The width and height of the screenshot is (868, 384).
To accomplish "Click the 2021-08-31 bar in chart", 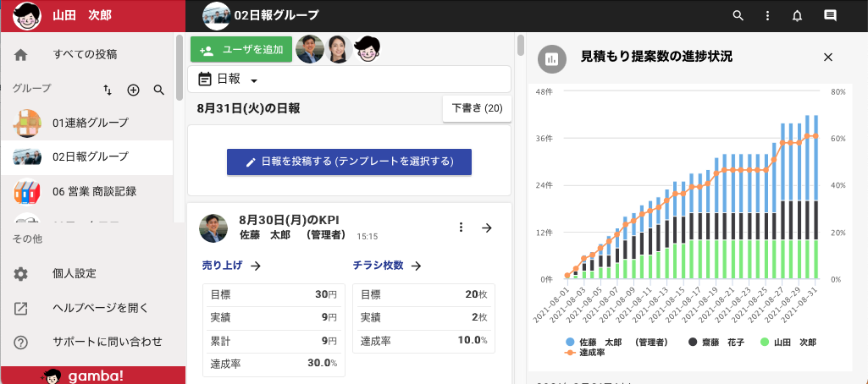I will pyautogui.click(x=815, y=197).
